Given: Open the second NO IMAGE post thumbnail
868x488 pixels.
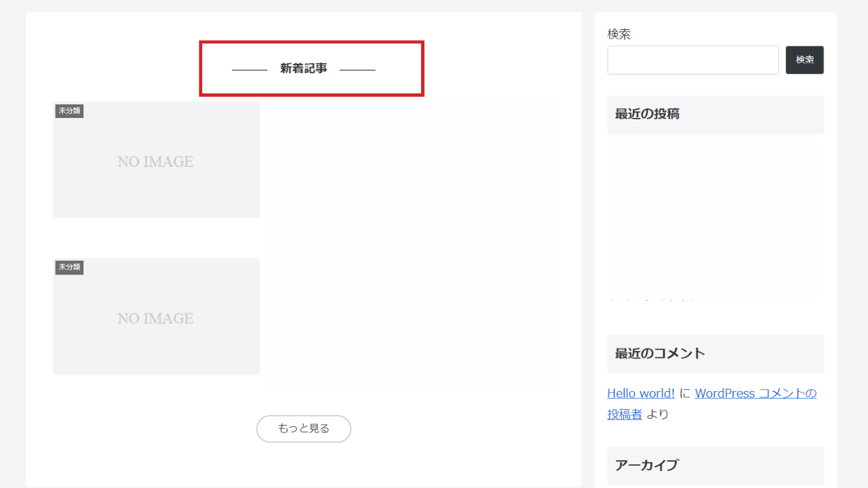Looking at the screenshot, I should pyautogui.click(x=156, y=317).
